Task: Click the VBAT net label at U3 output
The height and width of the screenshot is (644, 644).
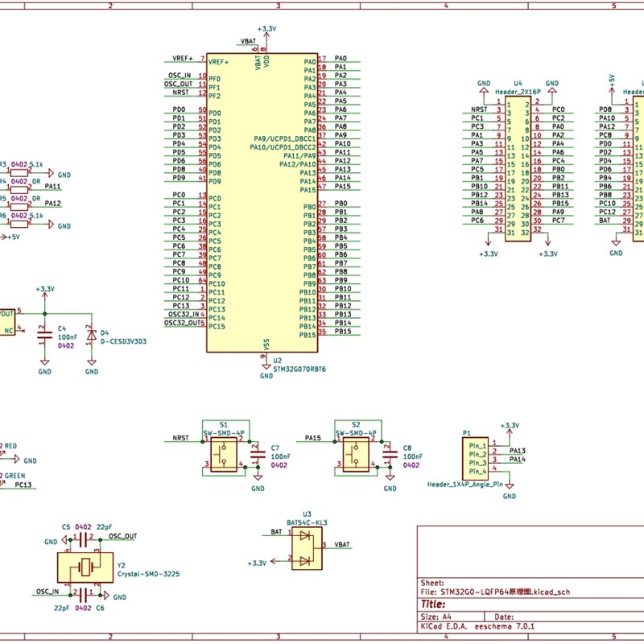Action: (x=341, y=545)
